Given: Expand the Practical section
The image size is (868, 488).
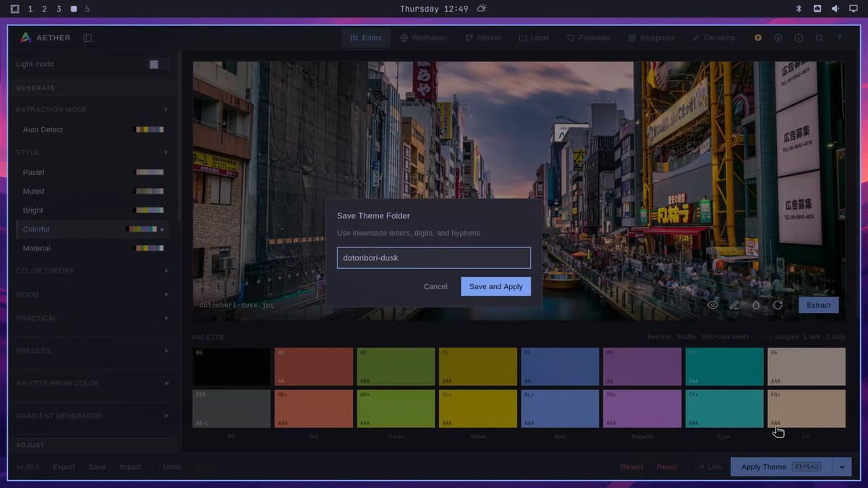Looking at the screenshot, I should [x=93, y=318].
